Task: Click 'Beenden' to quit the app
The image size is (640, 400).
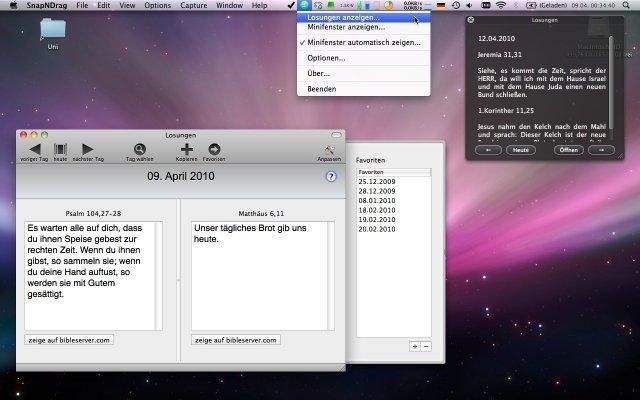Action: [321, 89]
